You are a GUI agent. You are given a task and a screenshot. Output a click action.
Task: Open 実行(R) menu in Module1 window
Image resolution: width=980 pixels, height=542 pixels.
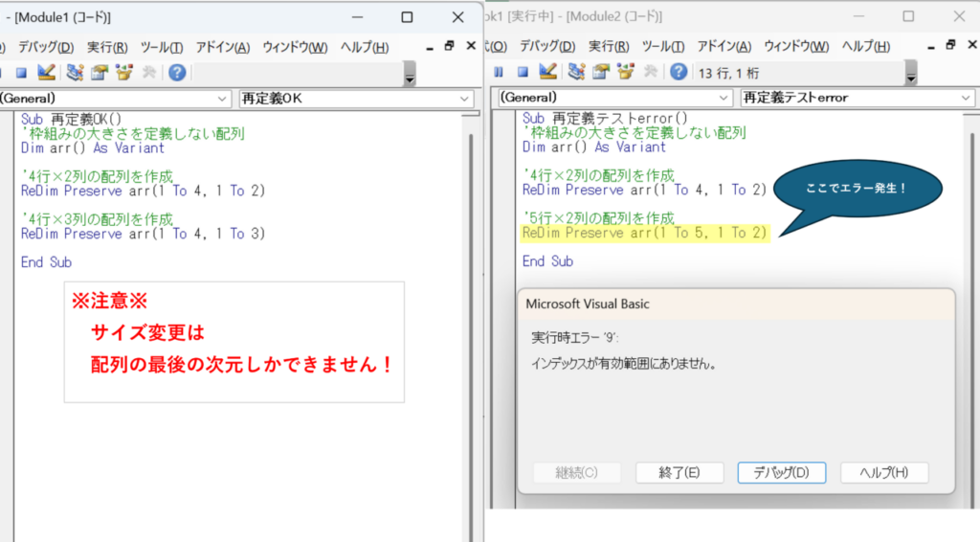tap(107, 48)
